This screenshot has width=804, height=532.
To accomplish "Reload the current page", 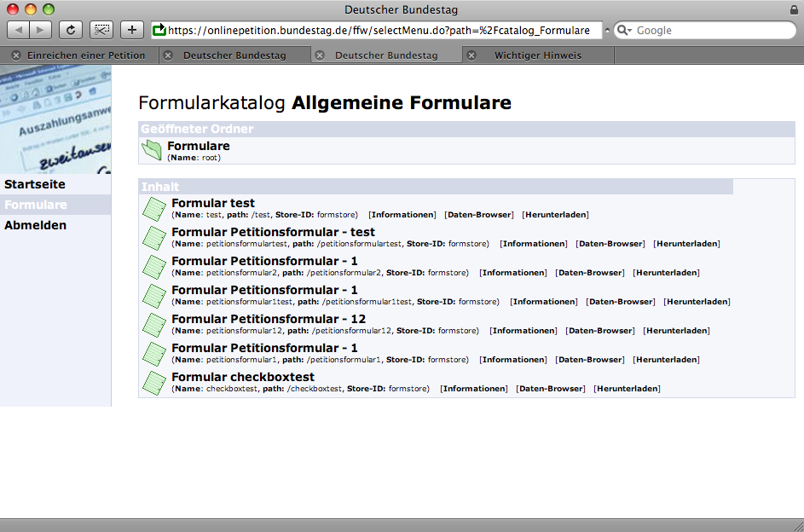I will pyautogui.click(x=70, y=30).
